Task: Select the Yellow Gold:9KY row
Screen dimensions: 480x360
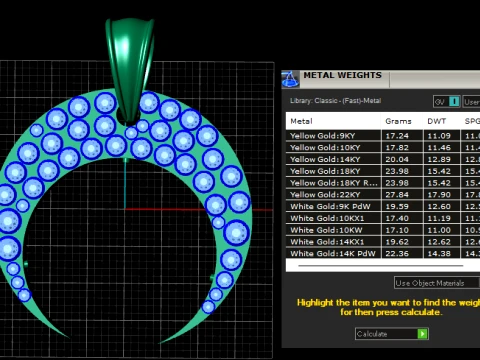Action: [383, 136]
